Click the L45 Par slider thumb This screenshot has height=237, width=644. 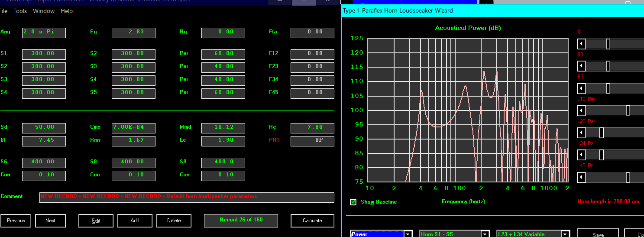pos(628,177)
